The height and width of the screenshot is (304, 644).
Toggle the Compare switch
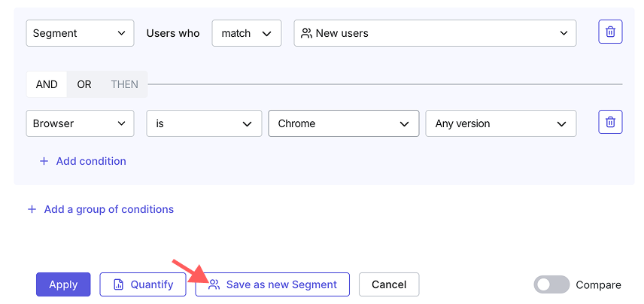[x=551, y=284]
